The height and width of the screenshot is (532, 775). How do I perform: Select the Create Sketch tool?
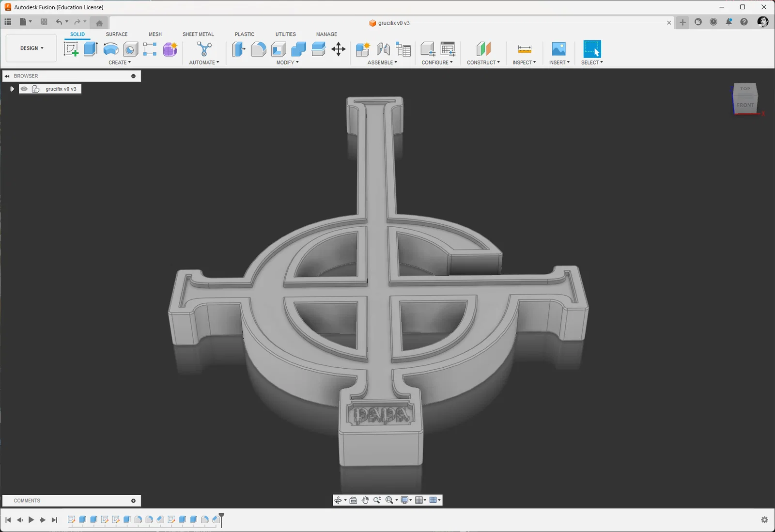[71, 49]
